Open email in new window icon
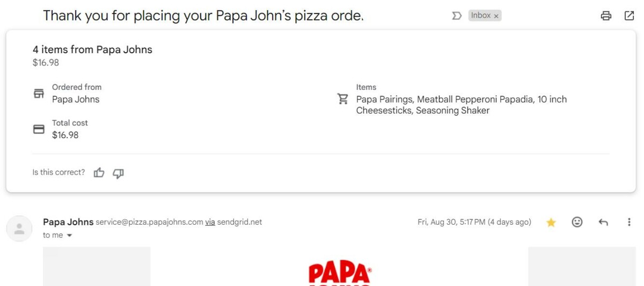The image size is (644, 286). tap(630, 16)
